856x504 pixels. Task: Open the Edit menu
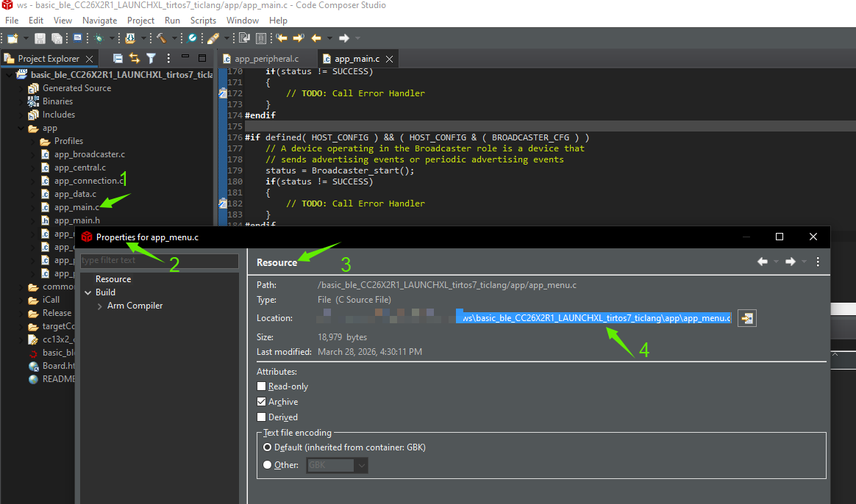coord(36,20)
